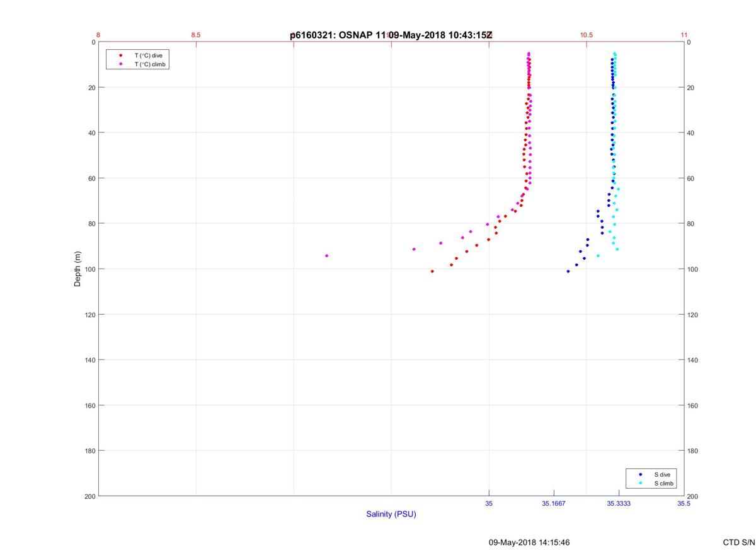Click the 'Salinity (PSU)' axis label

point(391,514)
